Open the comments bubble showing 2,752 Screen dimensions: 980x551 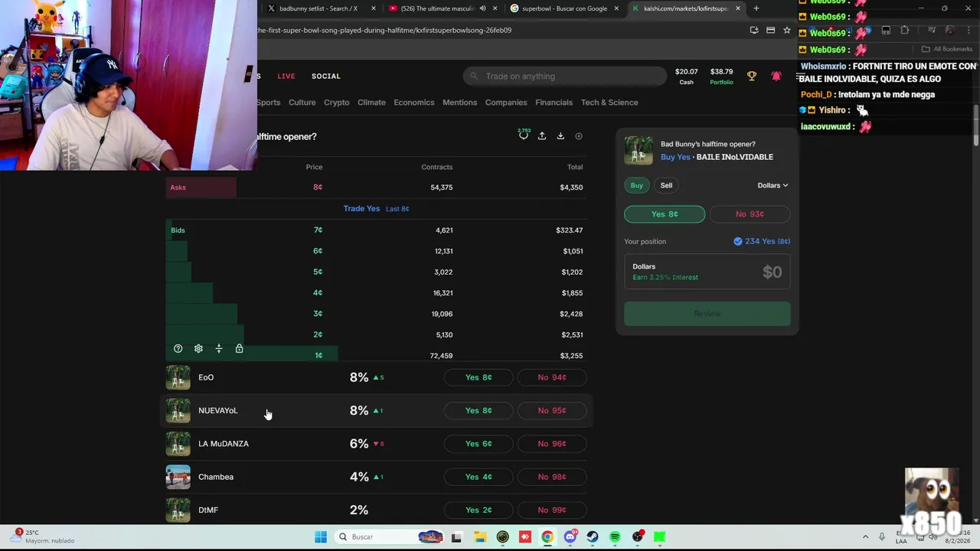pos(524,135)
